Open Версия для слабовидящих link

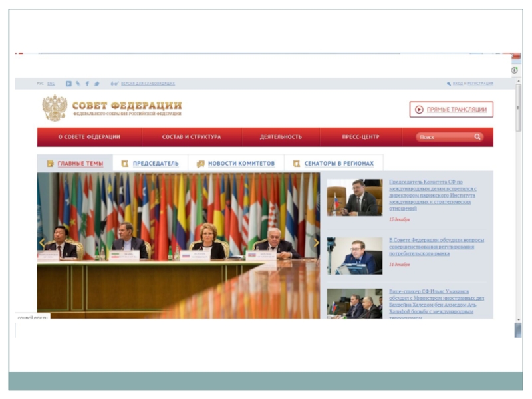148,84
